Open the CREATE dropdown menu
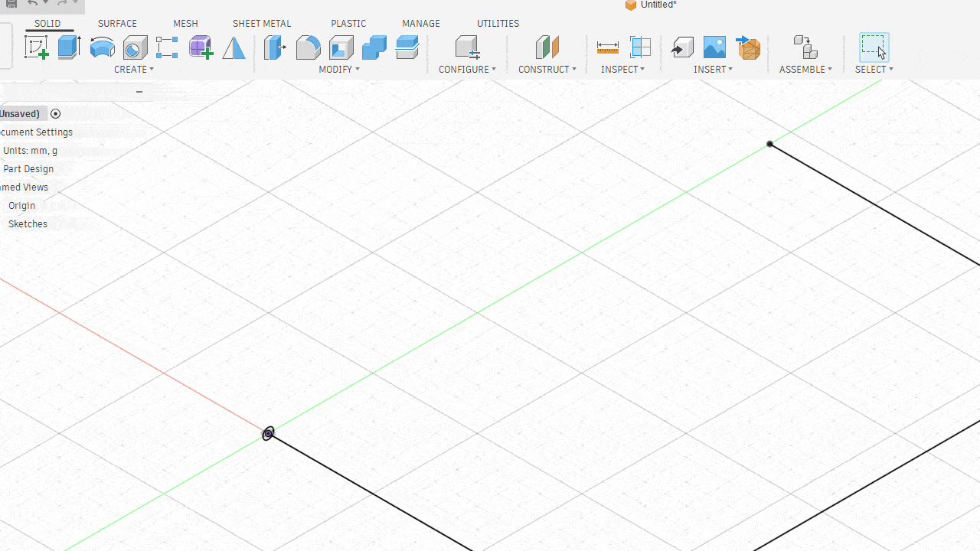This screenshot has width=980, height=551. (x=134, y=70)
